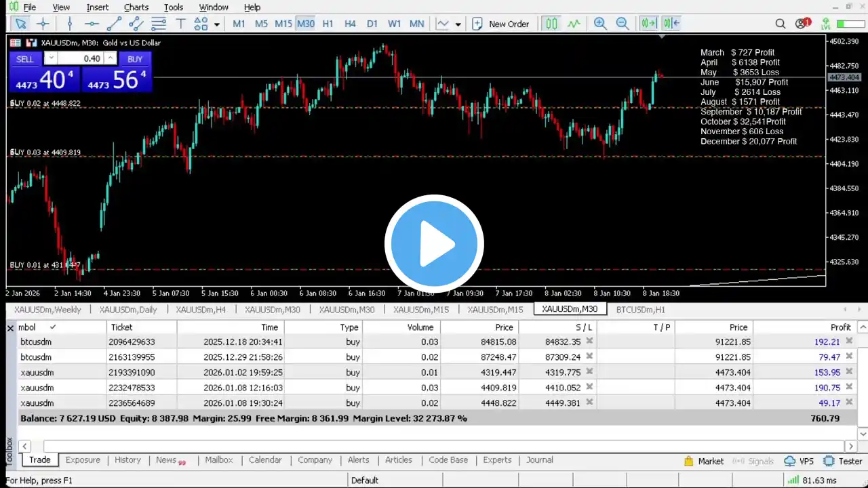The width and height of the screenshot is (868, 488).
Task: Zoom in on the chart
Action: (x=600, y=24)
